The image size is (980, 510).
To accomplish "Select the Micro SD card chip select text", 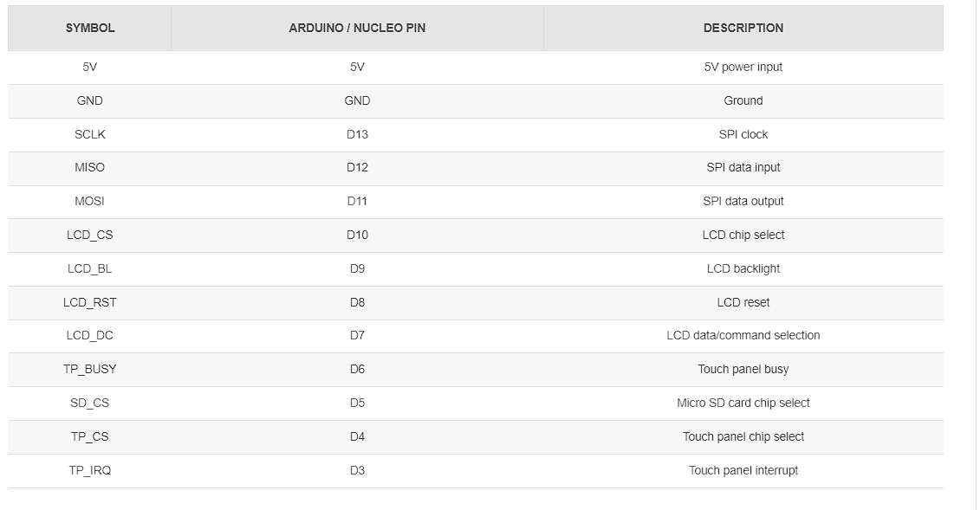I will tap(743, 403).
